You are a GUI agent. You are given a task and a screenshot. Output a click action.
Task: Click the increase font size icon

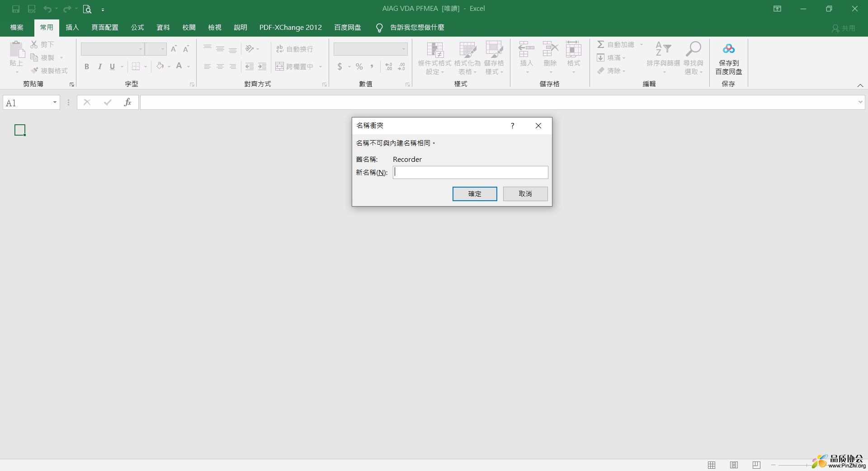pos(174,49)
